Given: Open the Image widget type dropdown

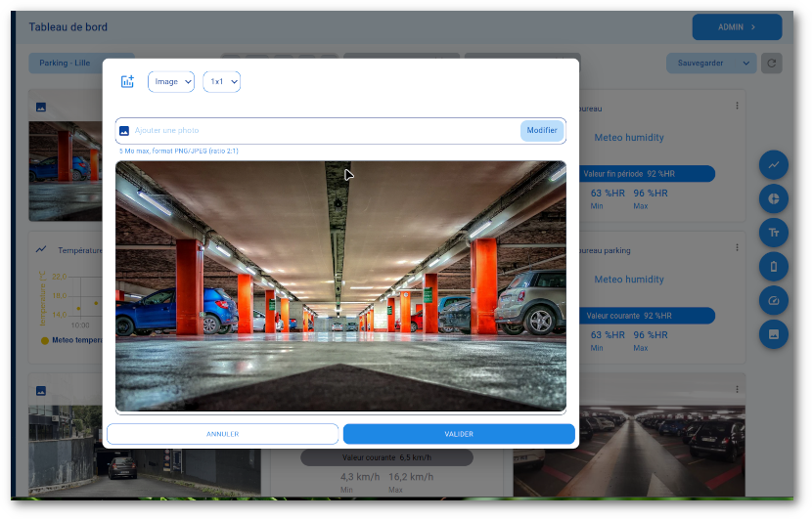Looking at the screenshot, I should coord(171,82).
